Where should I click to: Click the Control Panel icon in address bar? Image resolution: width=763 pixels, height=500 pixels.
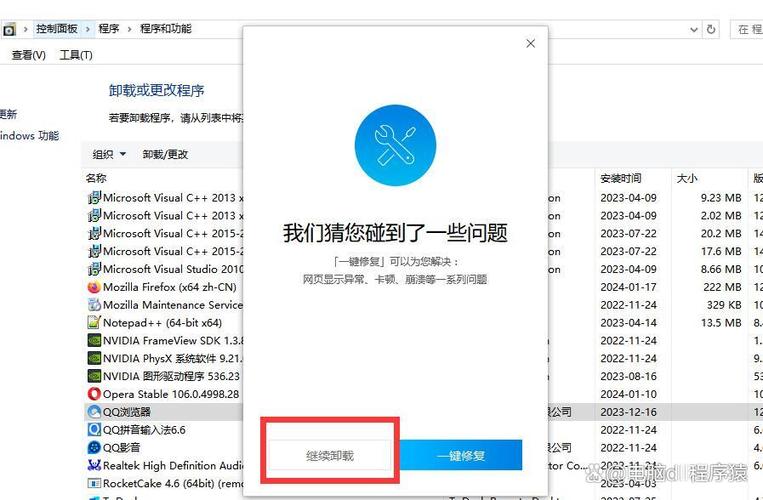(x=9, y=30)
